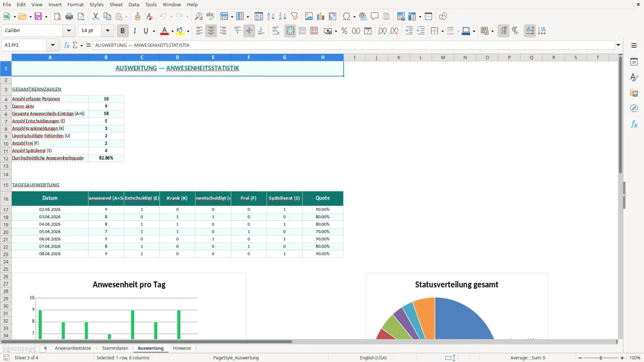Switch to the Anwesenheitsliste sheet tab

click(x=73, y=348)
